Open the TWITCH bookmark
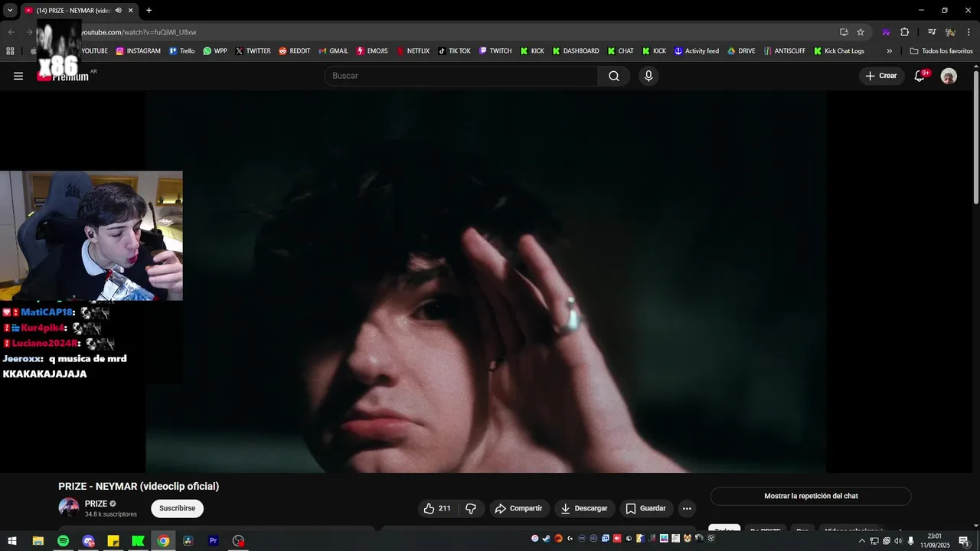This screenshot has width=980, height=551. 495,51
